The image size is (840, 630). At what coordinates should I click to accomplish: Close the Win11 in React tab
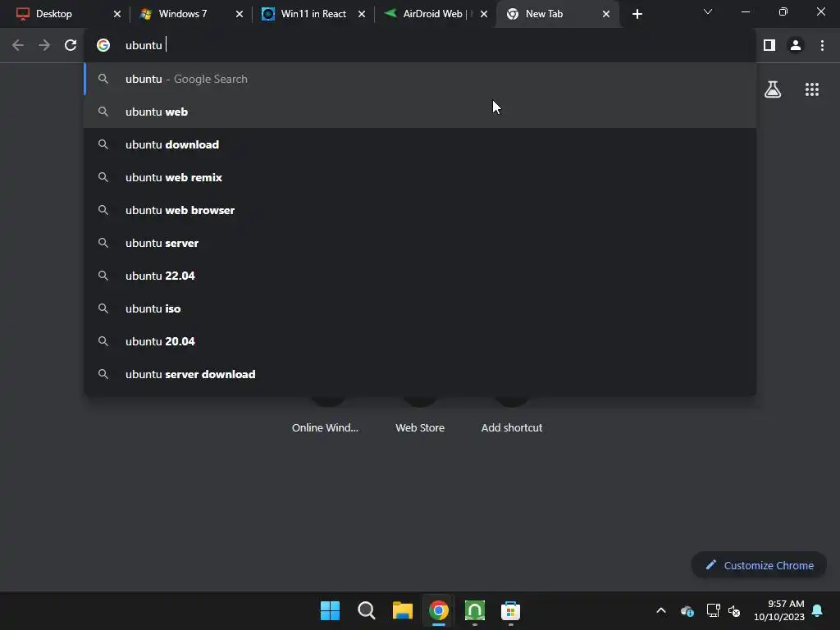[x=362, y=14]
